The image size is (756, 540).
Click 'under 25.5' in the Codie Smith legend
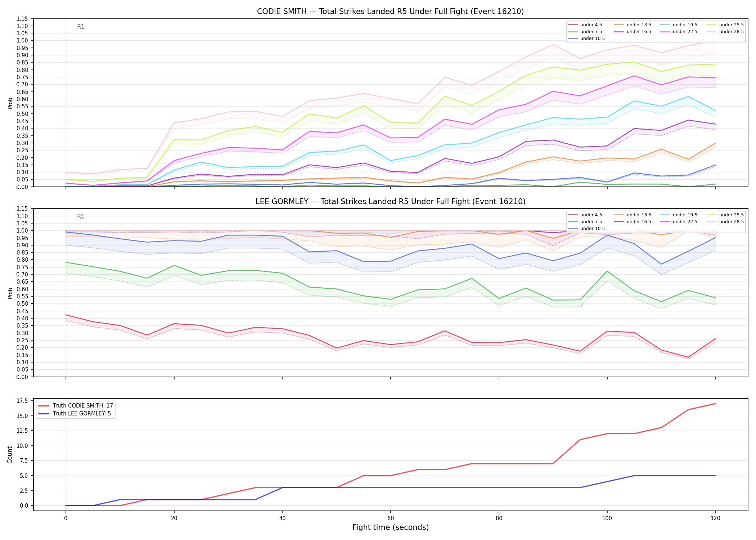(x=731, y=25)
